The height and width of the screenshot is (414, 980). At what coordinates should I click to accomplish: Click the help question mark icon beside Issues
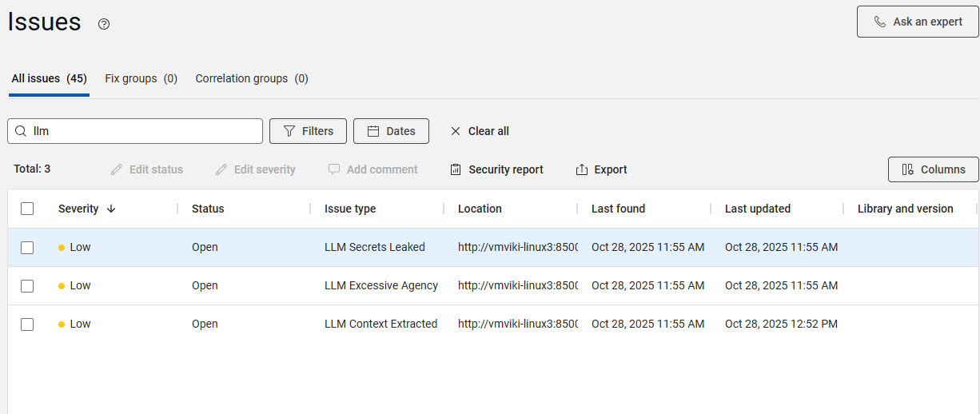(x=104, y=24)
